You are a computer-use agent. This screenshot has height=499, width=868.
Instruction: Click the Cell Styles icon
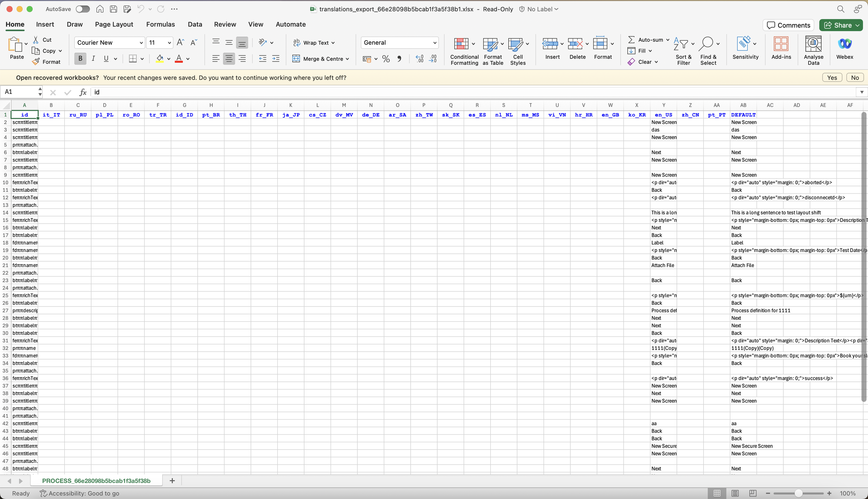pos(515,44)
